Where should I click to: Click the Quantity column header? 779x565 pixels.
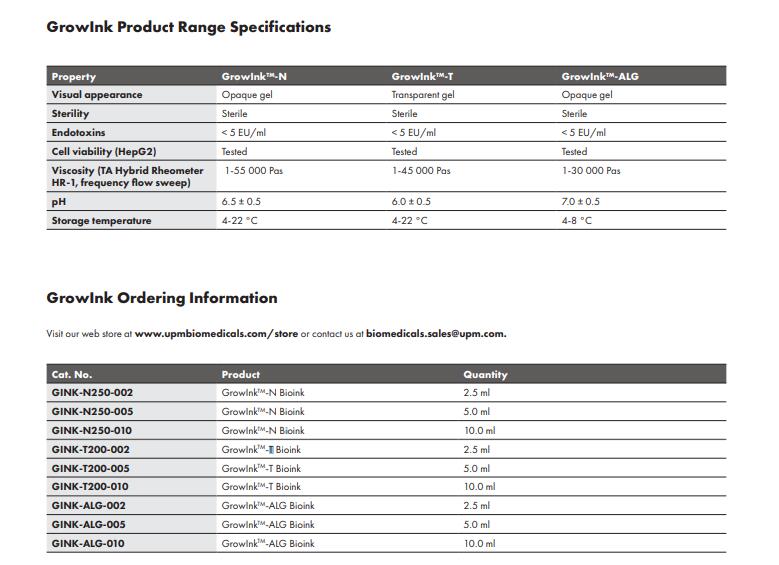[x=485, y=374]
